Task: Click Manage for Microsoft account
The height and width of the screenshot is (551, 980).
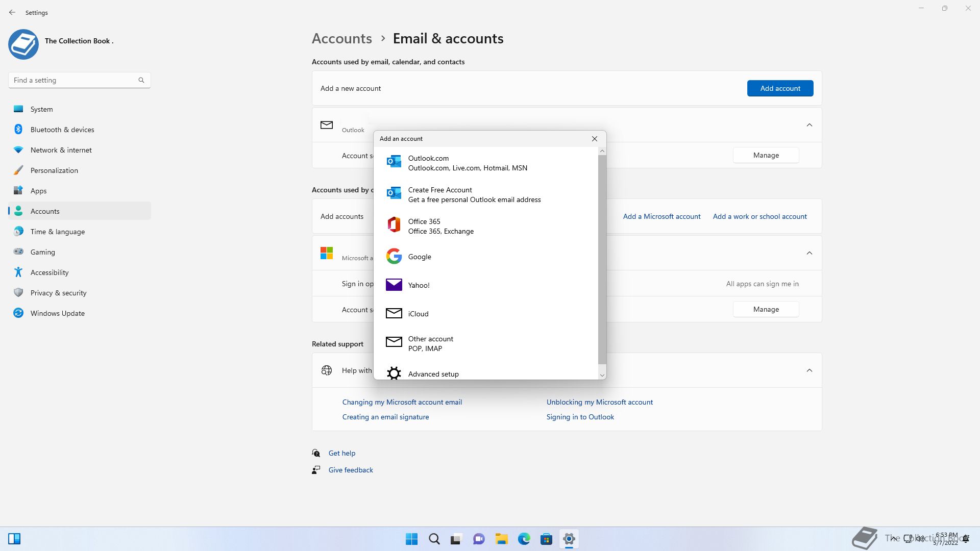Action: click(x=766, y=309)
